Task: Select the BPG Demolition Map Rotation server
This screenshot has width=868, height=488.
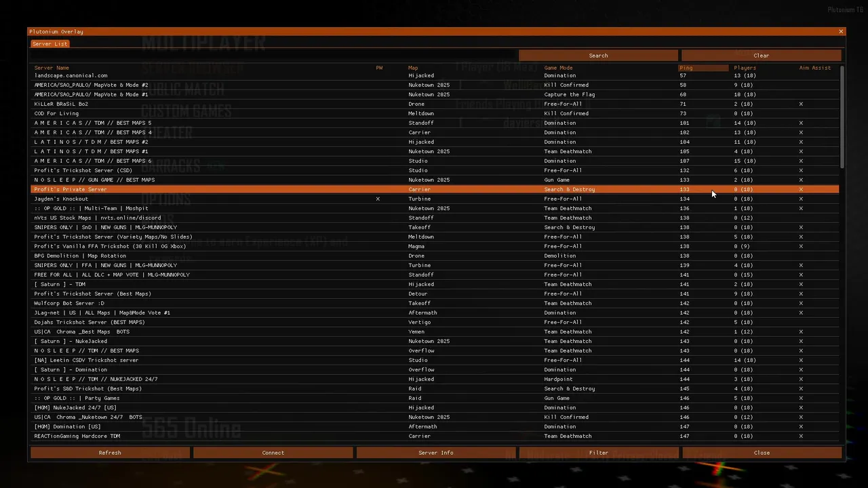Action: pos(435,256)
